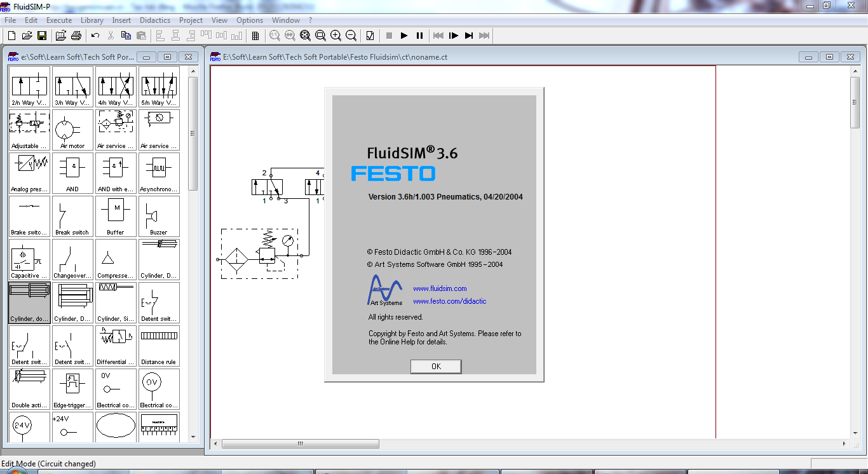This screenshot has height=474, width=868.
Task: Start the simulation with the play button
Action: pyautogui.click(x=404, y=36)
